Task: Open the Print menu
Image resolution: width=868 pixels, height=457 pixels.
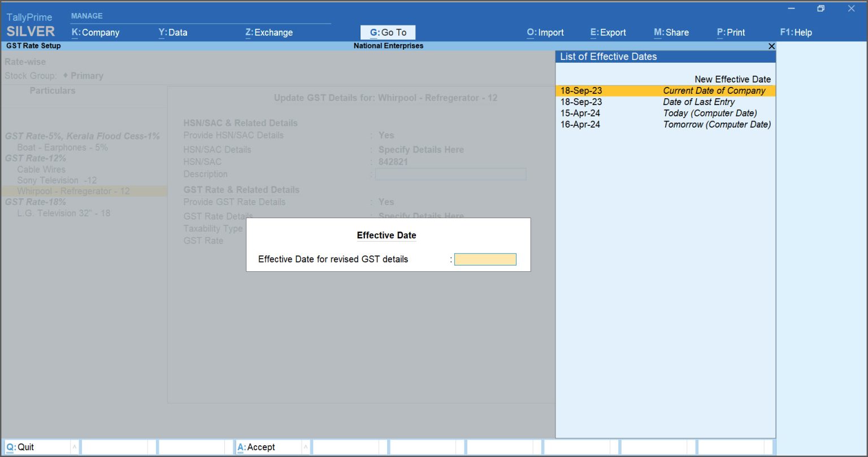Action: click(x=730, y=32)
